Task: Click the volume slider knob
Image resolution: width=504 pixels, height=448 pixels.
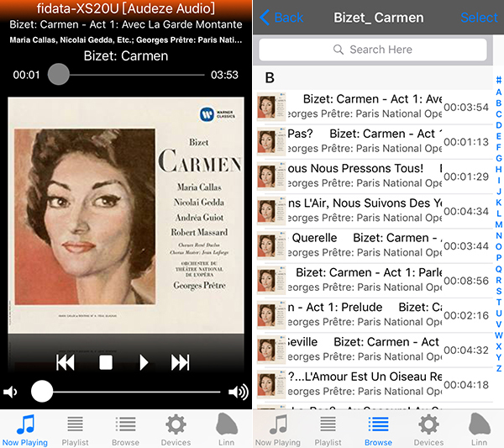Action: 42,392
